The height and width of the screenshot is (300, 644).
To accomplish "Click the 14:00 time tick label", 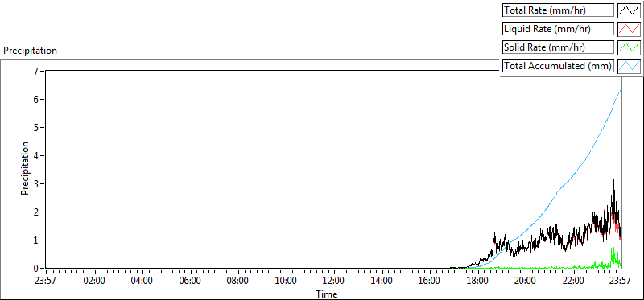I will (x=382, y=282).
